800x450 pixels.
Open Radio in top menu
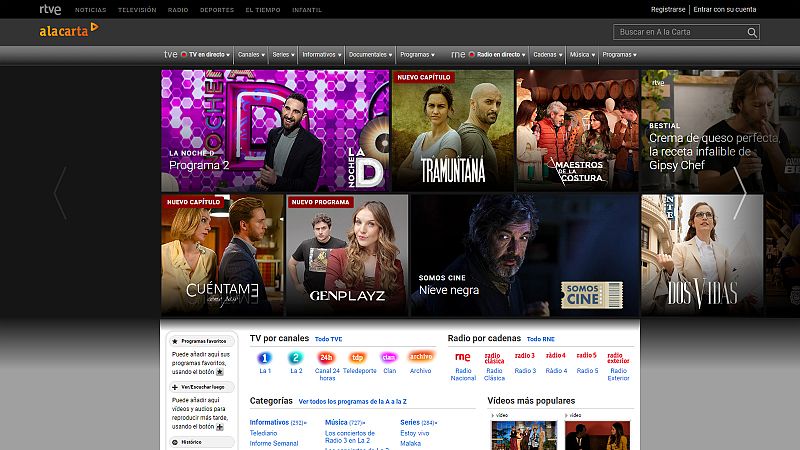pos(178,10)
